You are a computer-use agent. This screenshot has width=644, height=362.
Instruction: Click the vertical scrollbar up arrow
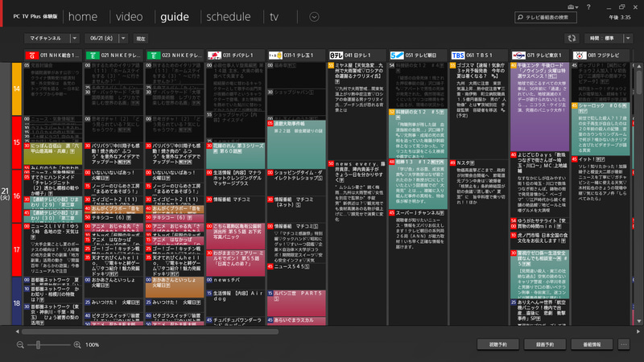tap(639, 66)
